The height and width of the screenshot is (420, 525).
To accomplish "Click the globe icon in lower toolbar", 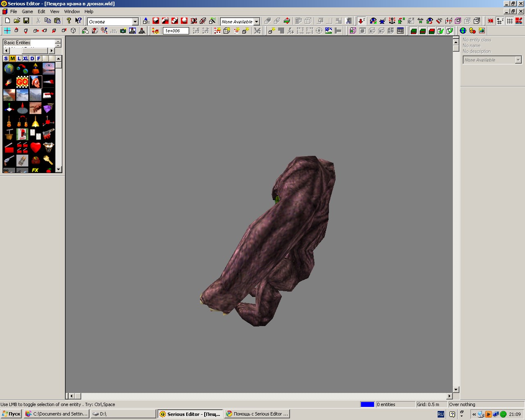I will pos(463,30).
